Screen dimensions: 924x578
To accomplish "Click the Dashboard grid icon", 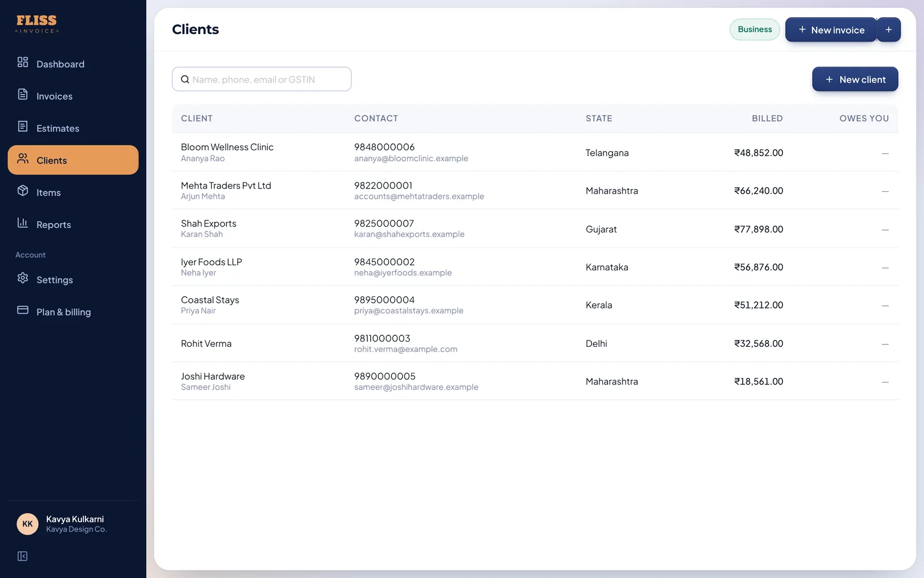I will [23, 62].
